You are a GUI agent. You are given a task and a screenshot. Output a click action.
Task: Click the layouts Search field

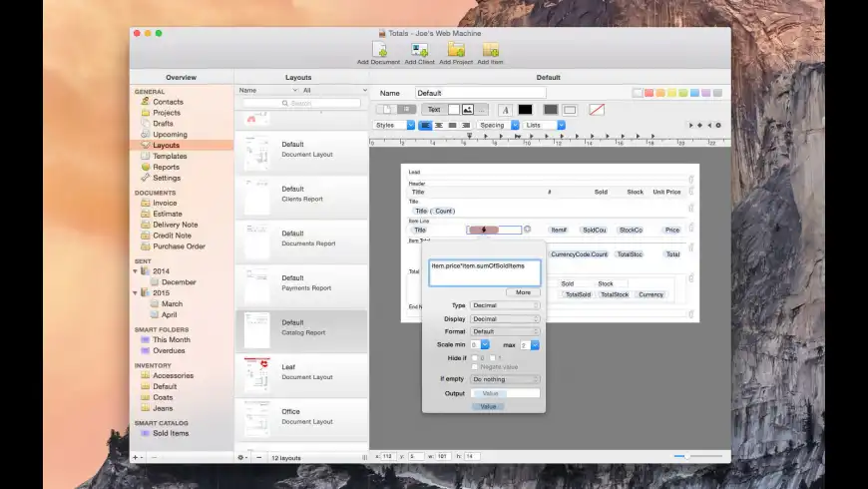tap(301, 103)
